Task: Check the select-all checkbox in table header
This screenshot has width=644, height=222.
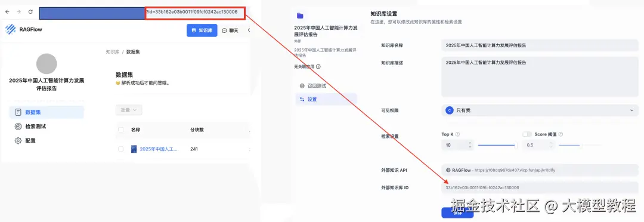Action: click(120, 130)
